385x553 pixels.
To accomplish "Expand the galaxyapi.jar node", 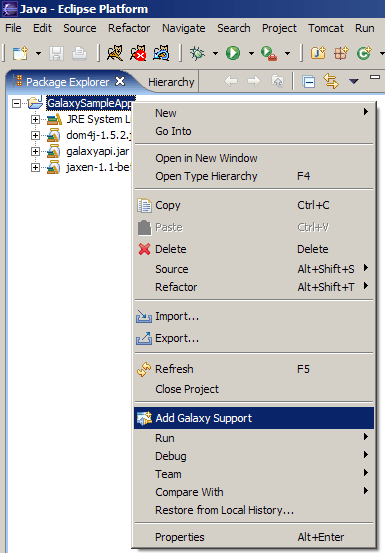I will pos(35,152).
